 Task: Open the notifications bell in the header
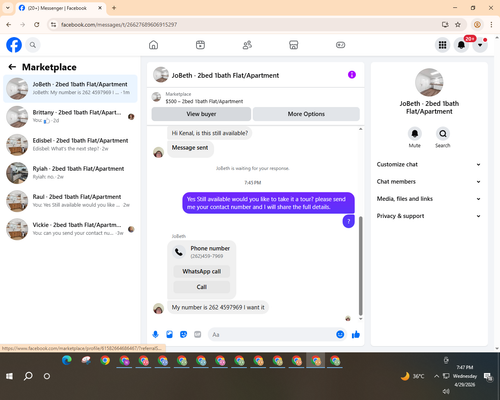pos(461,45)
